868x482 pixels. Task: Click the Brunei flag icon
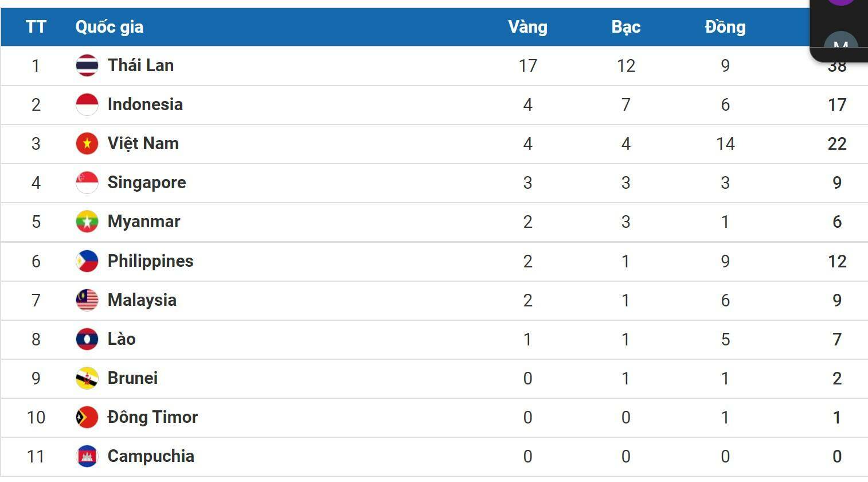pos(87,378)
